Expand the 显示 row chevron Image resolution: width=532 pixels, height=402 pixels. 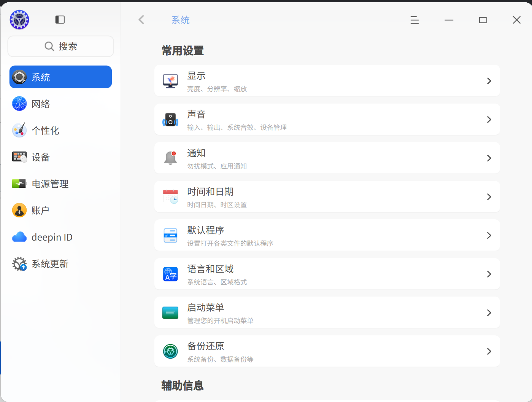[x=489, y=81]
